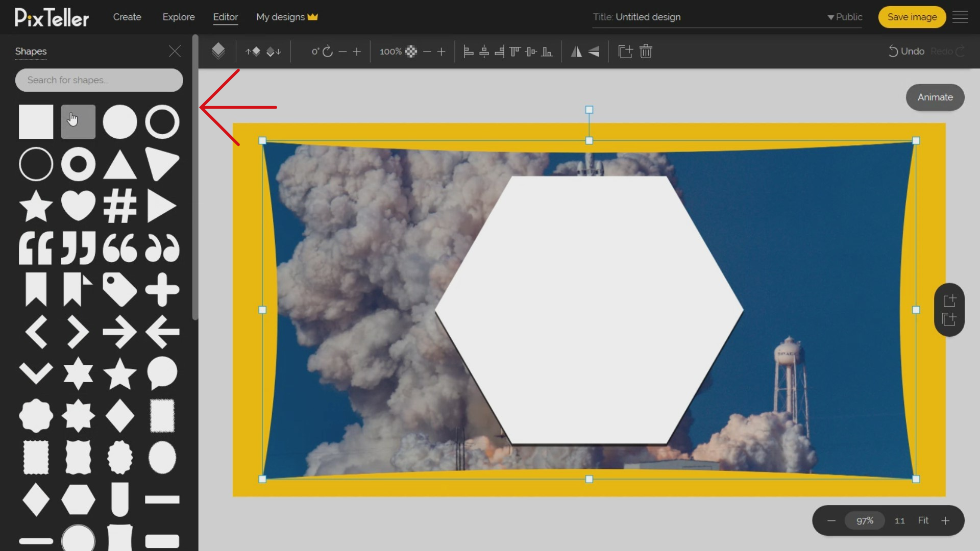Zoom out canvas with bottom minus
980x551 pixels.
(831, 521)
